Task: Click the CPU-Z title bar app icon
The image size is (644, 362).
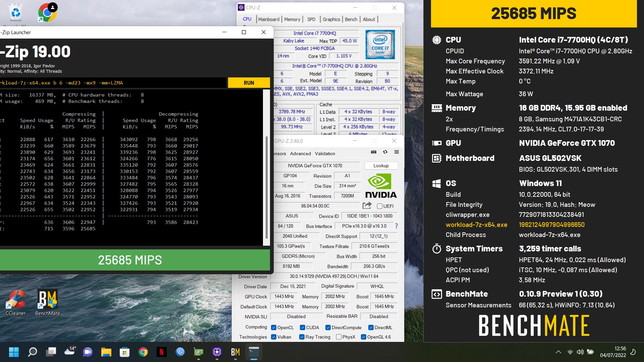Action: pyautogui.click(x=241, y=7)
